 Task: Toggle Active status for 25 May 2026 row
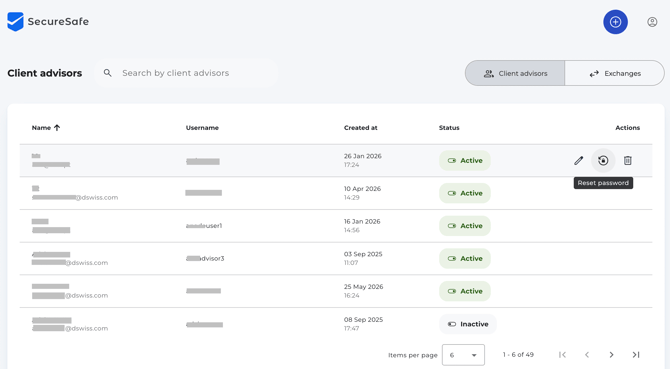pyautogui.click(x=465, y=291)
